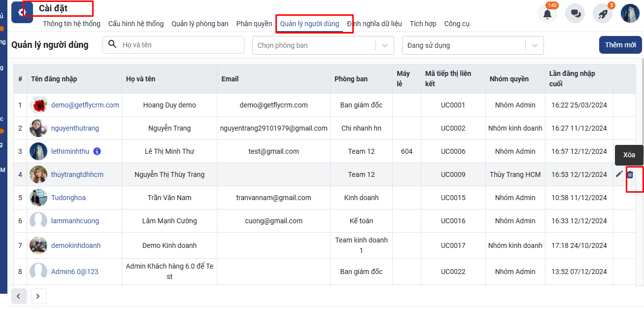This screenshot has width=644, height=310.
Task: Click the notification bell icon
Action: click(547, 14)
